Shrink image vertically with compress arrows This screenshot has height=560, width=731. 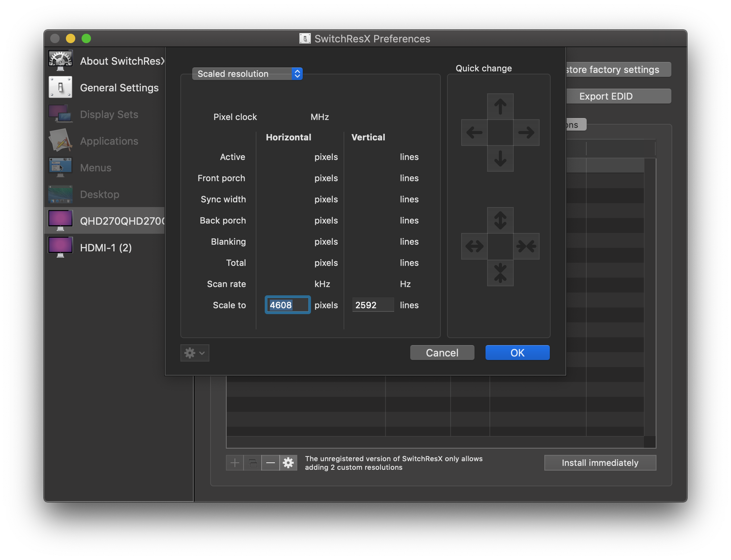(500, 273)
